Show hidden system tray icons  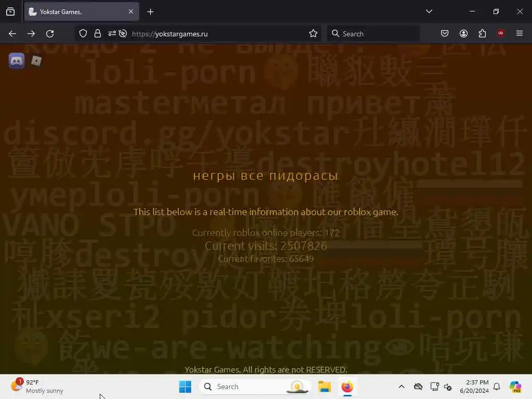[x=402, y=387]
